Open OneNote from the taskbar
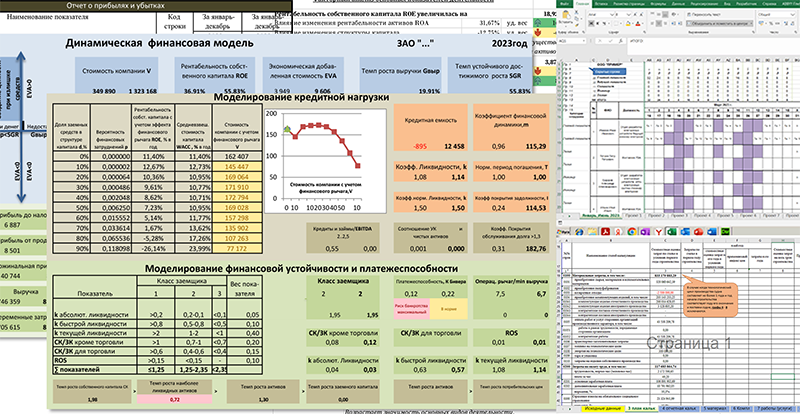 tap(645, 232)
